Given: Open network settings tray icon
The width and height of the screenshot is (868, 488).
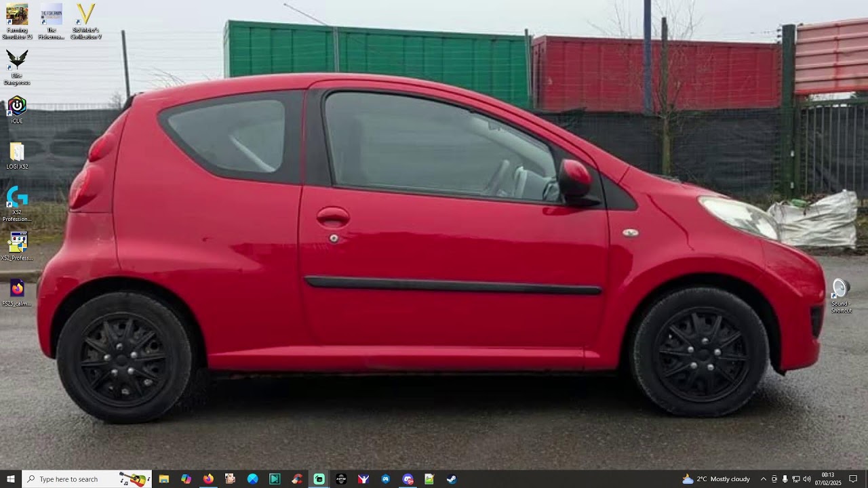Looking at the screenshot, I should (796, 479).
